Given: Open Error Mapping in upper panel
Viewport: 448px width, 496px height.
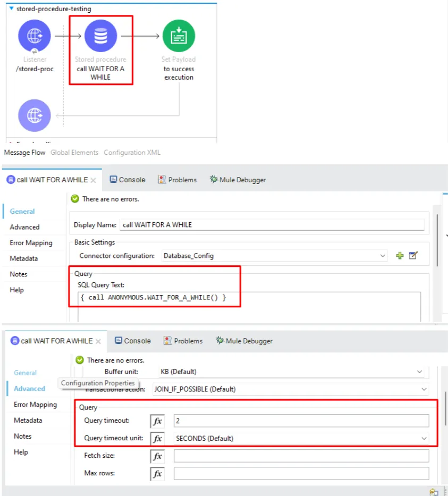Looking at the screenshot, I should tap(31, 243).
